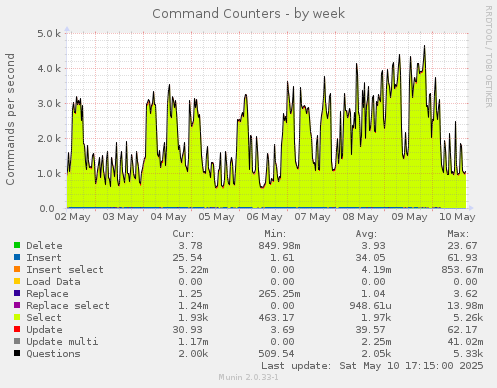Click the "Load Data" legend label
497x388 pixels.
[x=53, y=282]
